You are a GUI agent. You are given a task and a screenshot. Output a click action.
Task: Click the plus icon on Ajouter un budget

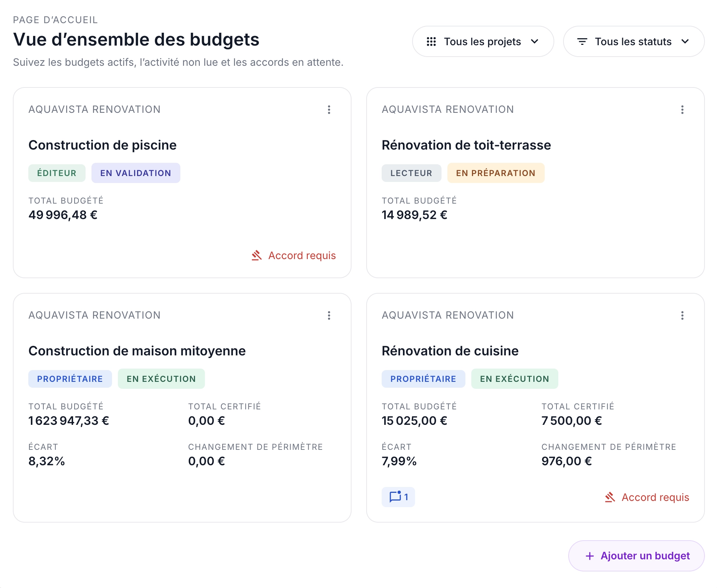point(590,556)
